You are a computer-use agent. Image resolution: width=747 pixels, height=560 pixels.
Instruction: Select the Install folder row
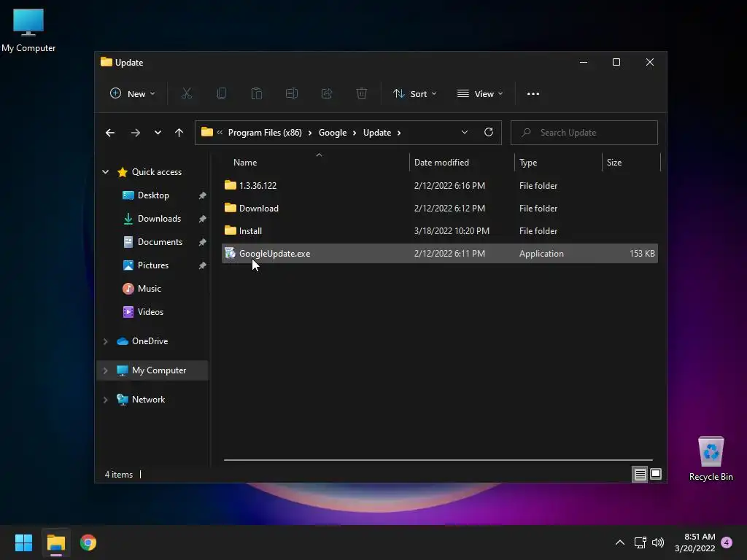click(x=439, y=230)
